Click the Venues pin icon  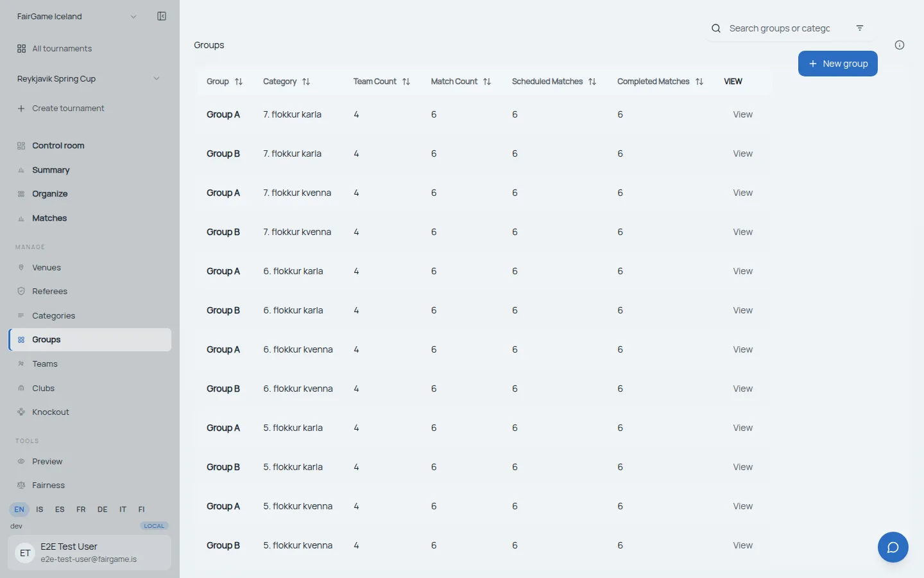[21, 268]
